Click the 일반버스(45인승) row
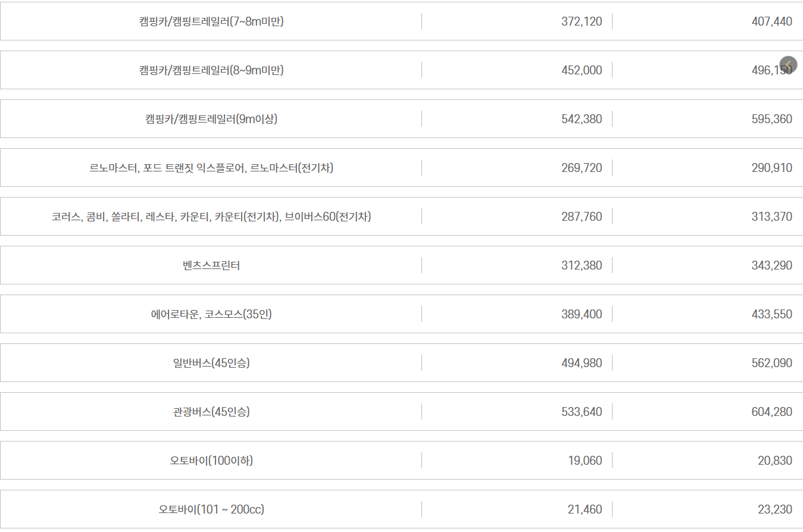Viewport: 803px width, 532px height. click(x=211, y=362)
